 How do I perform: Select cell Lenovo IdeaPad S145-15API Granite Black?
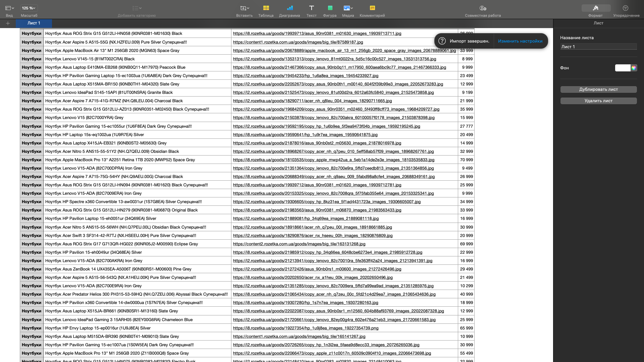tap(137, 93)
